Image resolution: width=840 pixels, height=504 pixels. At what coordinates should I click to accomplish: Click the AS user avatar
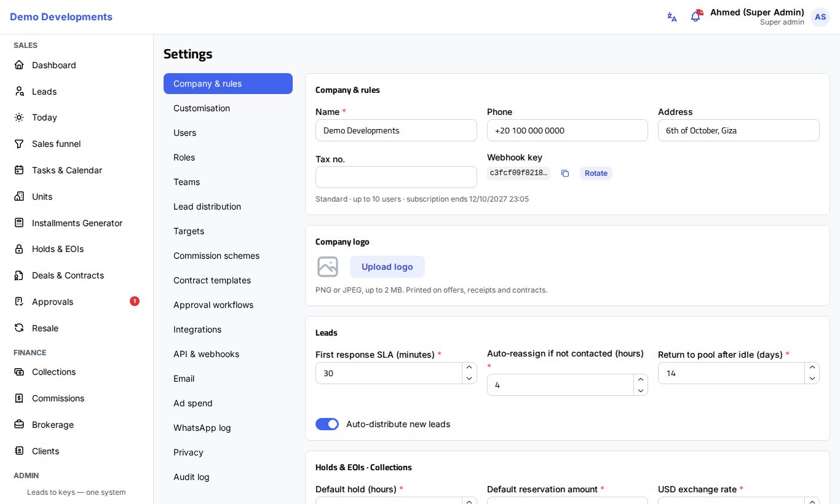click(x=820, y=17)
